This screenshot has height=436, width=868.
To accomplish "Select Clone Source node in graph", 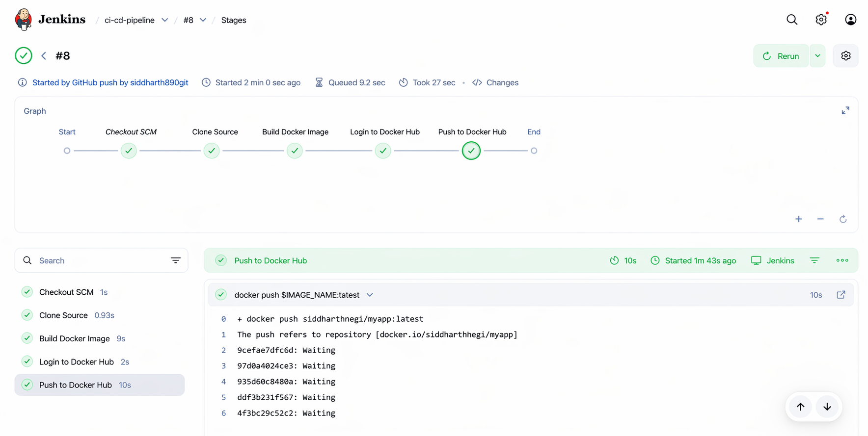I will (x=212, y=151).
